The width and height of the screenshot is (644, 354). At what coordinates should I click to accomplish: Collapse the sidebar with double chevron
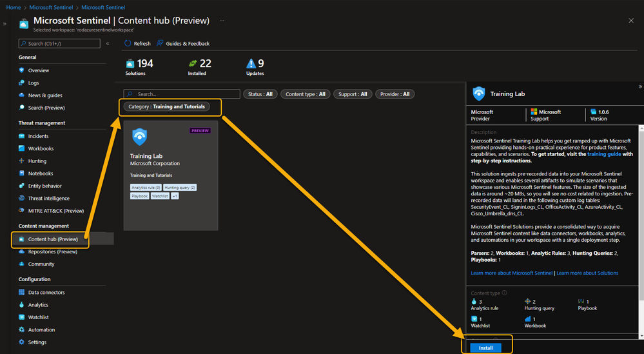pyautogui.click(x=108, y=43)
